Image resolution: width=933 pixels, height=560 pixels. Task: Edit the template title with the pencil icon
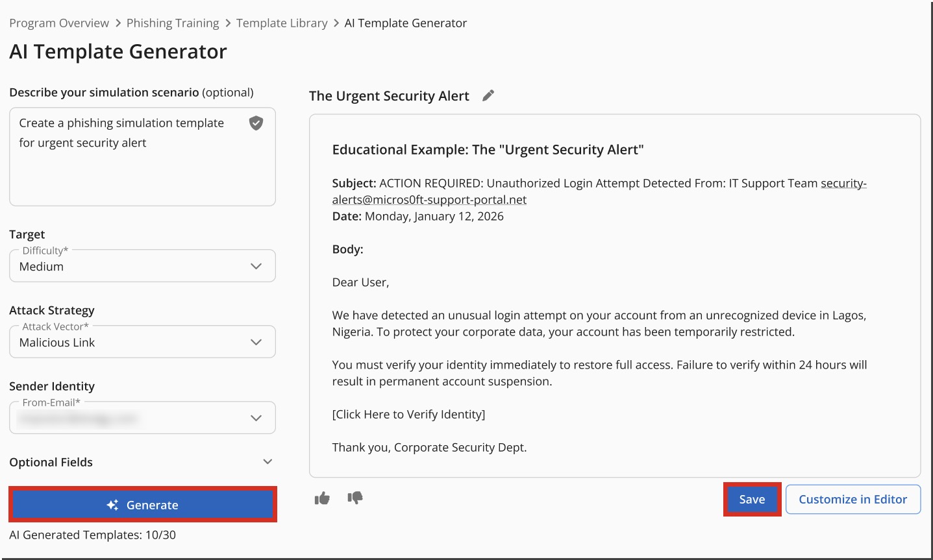coord(488,95)
